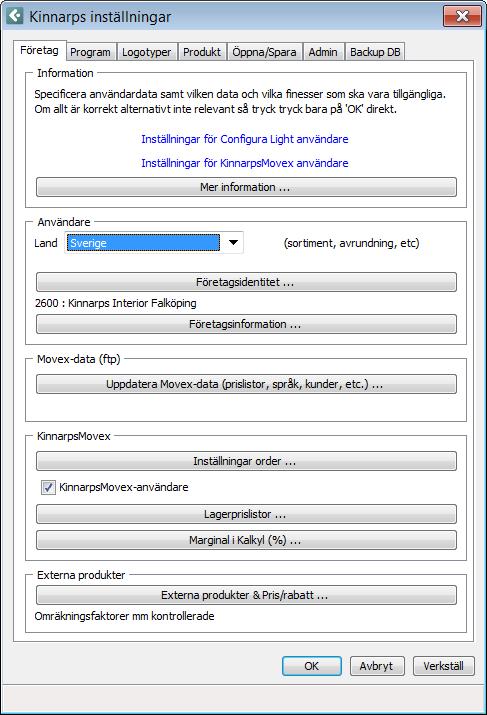487x715 pixels.
Task: Open Inställningar order button
Action: 246,461
